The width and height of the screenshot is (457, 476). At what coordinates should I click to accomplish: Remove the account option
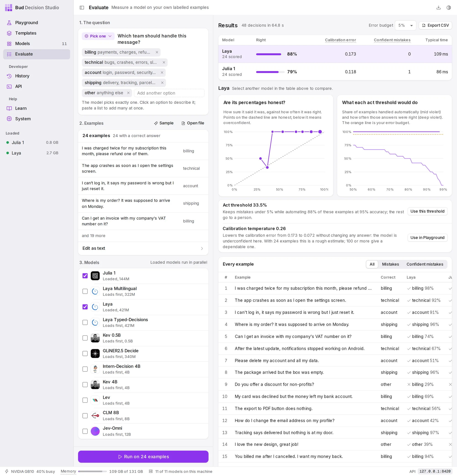pos(162,73)
